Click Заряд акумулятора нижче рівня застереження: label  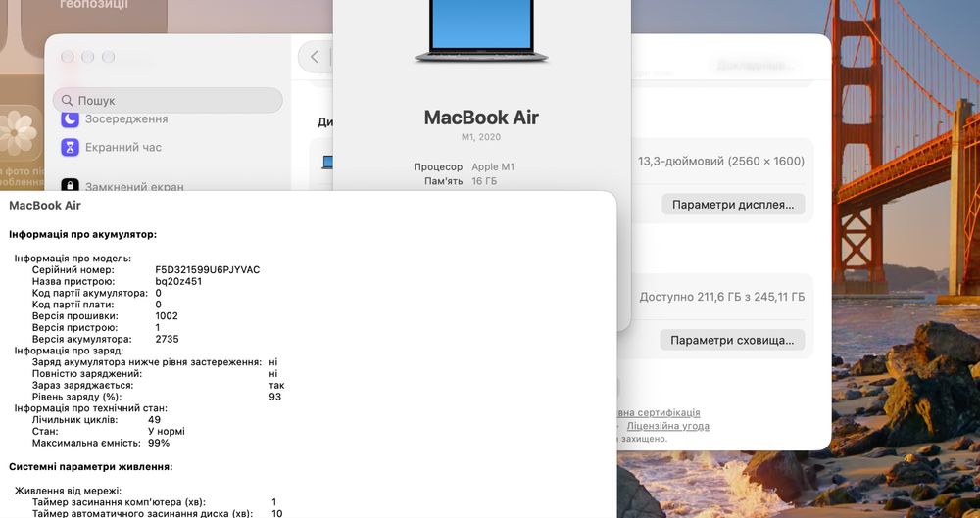click(147, 361)
